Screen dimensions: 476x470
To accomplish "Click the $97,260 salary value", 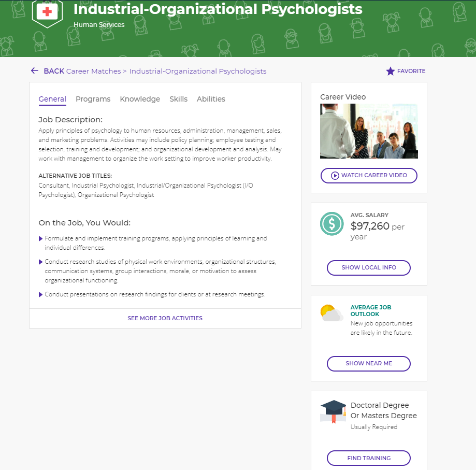I will pyautogui.click(x=370, y=226).
